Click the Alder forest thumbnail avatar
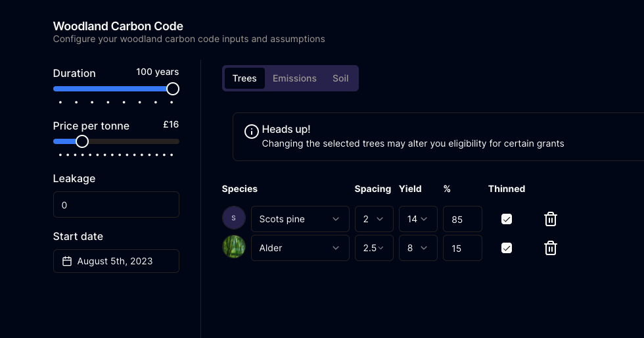 (x=234, y=247)
